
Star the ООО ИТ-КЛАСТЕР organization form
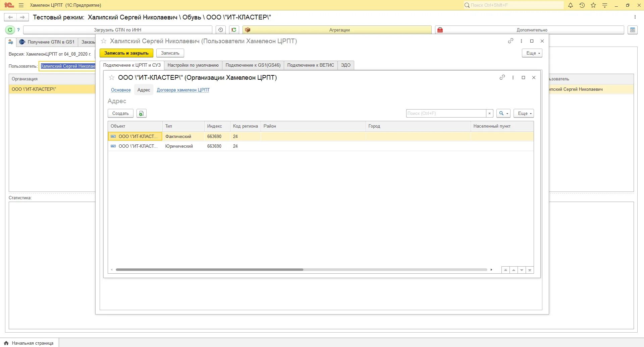pos(112,77)
